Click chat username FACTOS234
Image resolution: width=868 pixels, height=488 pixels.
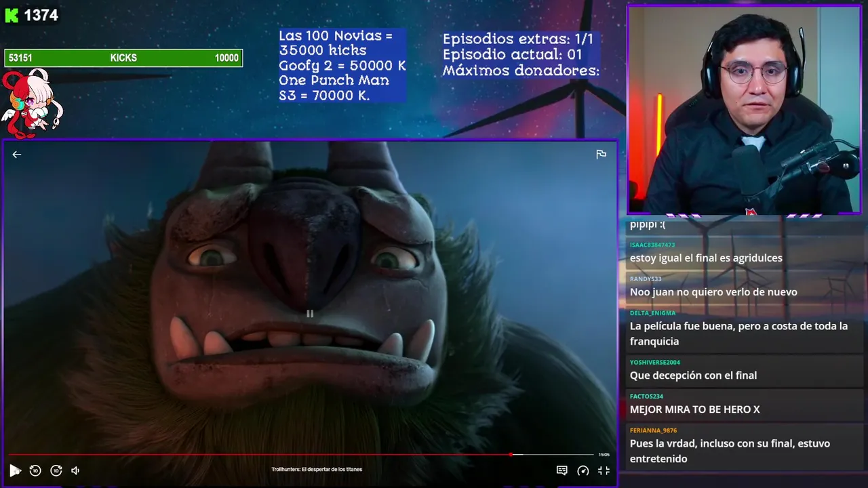coord(646,396)
